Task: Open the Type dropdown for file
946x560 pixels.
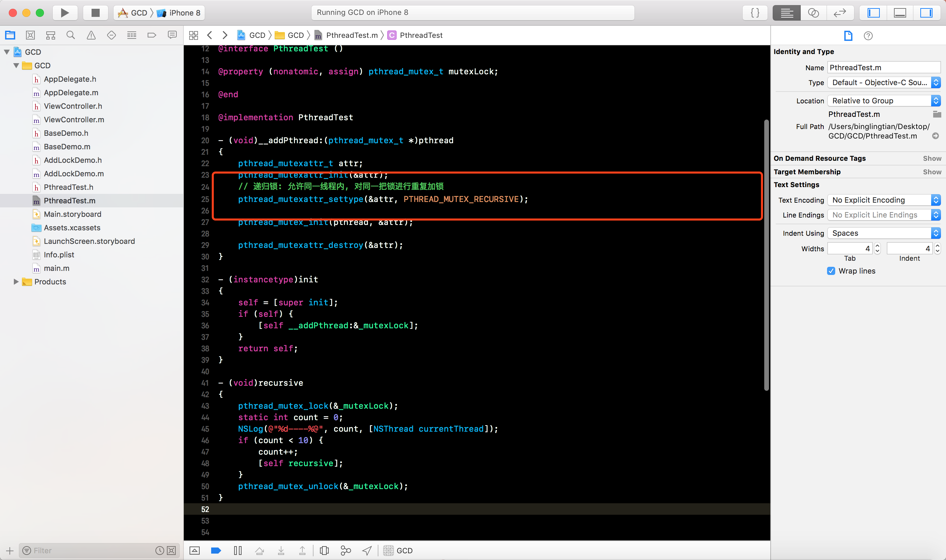Action: (x=884, y=82)
